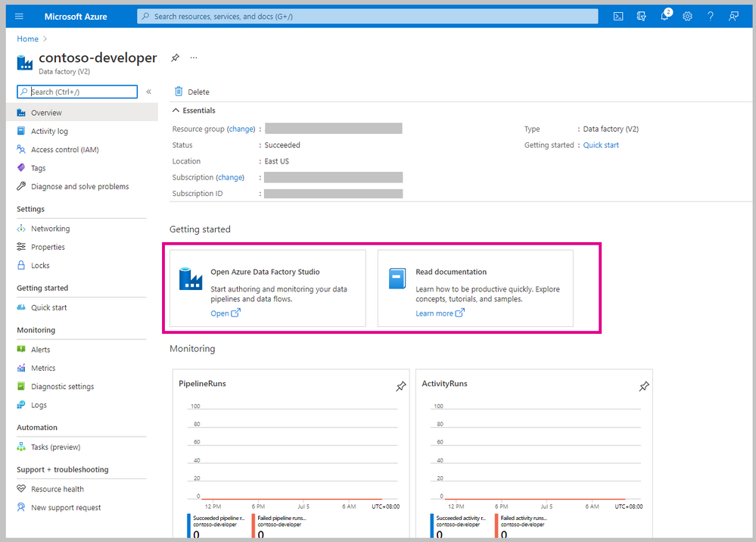This screenshot has height=542, width=756.
Task: Click the Read documentation card title
Action: [x=451, y=272]
